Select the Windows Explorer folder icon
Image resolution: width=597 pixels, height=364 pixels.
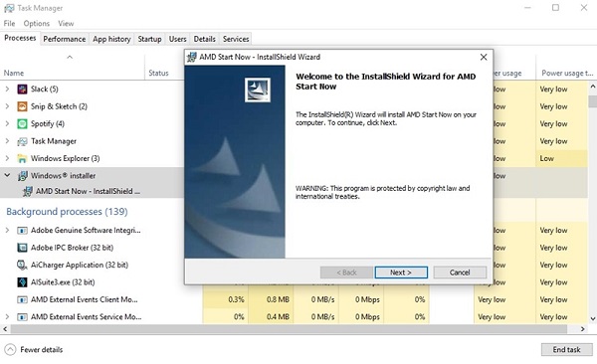(22, 158)
